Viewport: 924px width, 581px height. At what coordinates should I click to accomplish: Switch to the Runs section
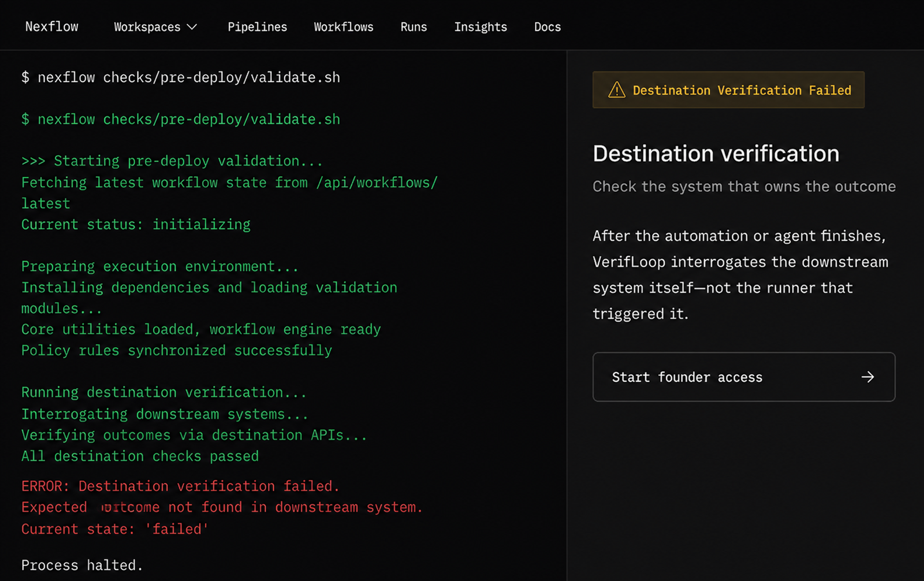tap(414, 27)
